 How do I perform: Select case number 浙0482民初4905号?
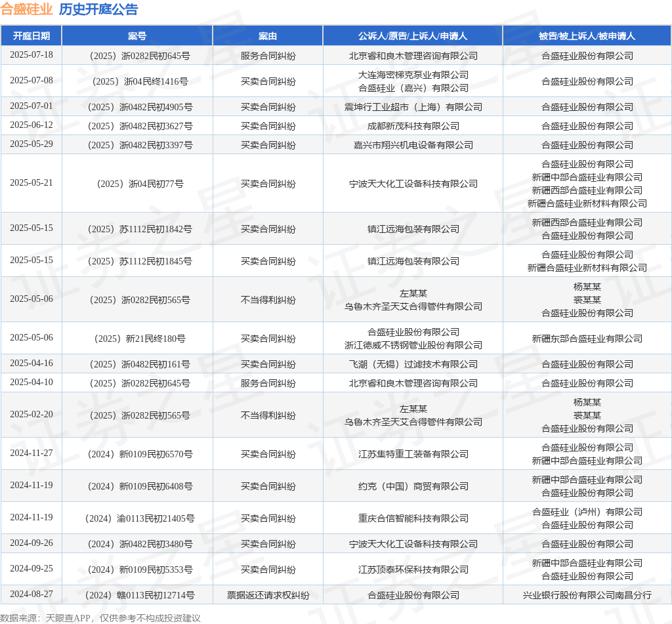(x=140, y=107)
